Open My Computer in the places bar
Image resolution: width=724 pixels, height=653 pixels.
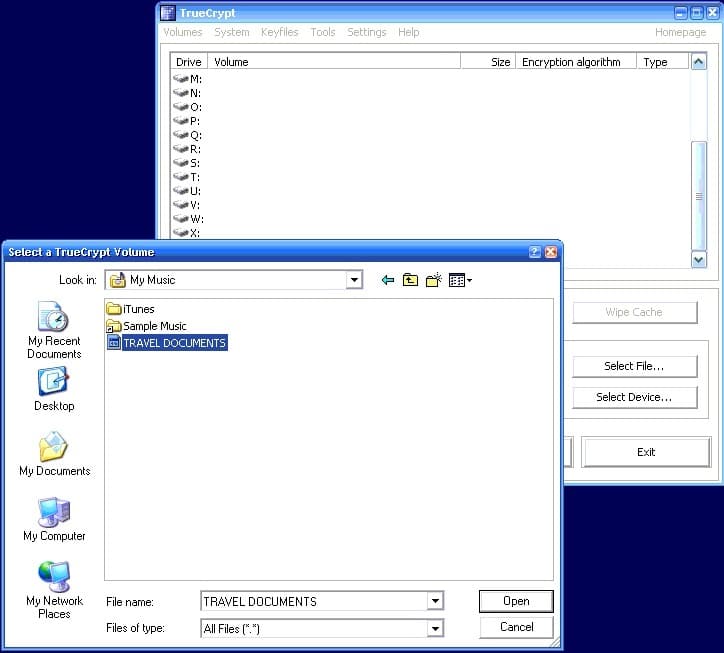(54, 519)
